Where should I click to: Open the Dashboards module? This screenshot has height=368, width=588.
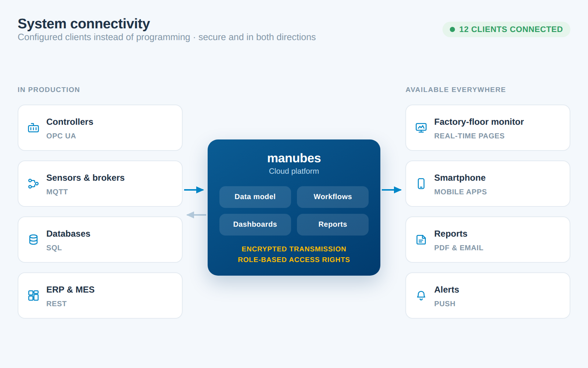coord(255,224)
